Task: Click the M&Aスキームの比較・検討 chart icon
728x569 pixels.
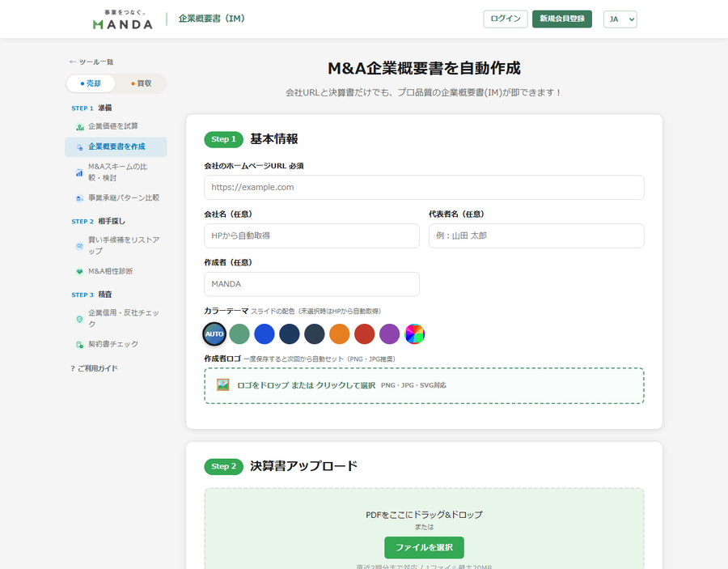Action: click(x=80, y=172)
